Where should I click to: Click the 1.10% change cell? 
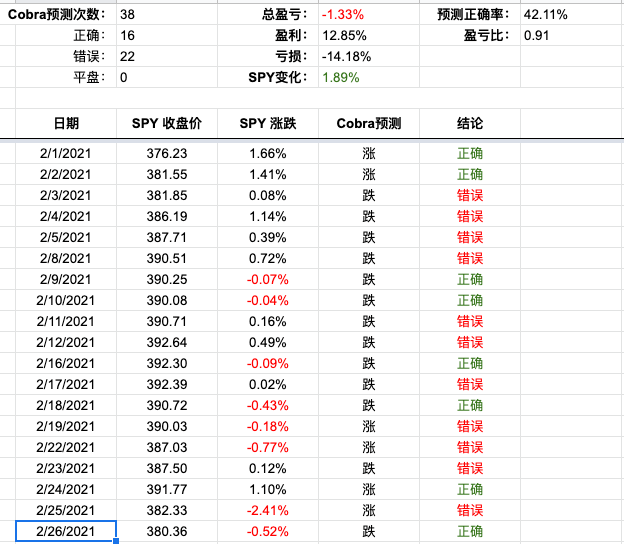click(x=268, y=489)
